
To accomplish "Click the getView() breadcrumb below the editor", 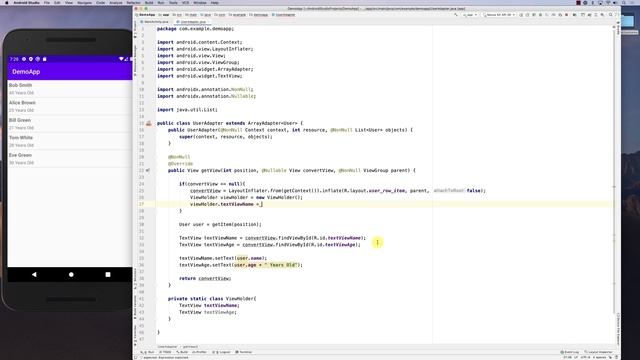I will 190,347.
